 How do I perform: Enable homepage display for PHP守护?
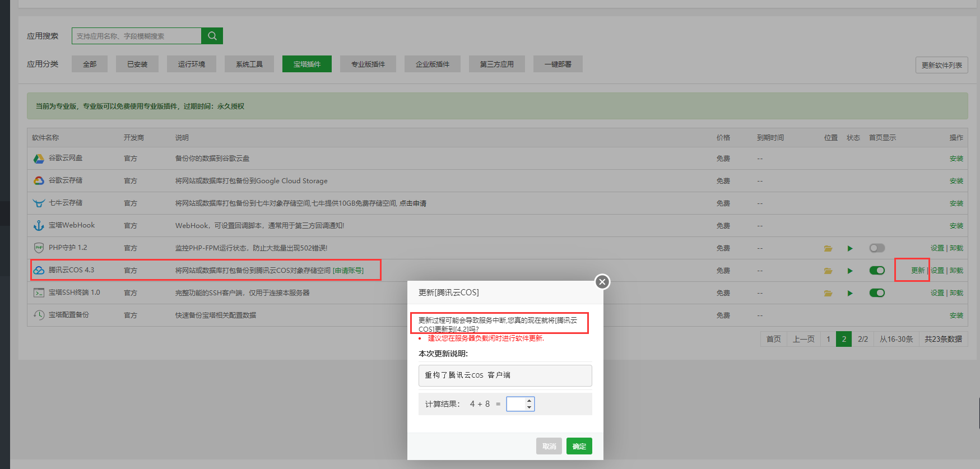877,248
